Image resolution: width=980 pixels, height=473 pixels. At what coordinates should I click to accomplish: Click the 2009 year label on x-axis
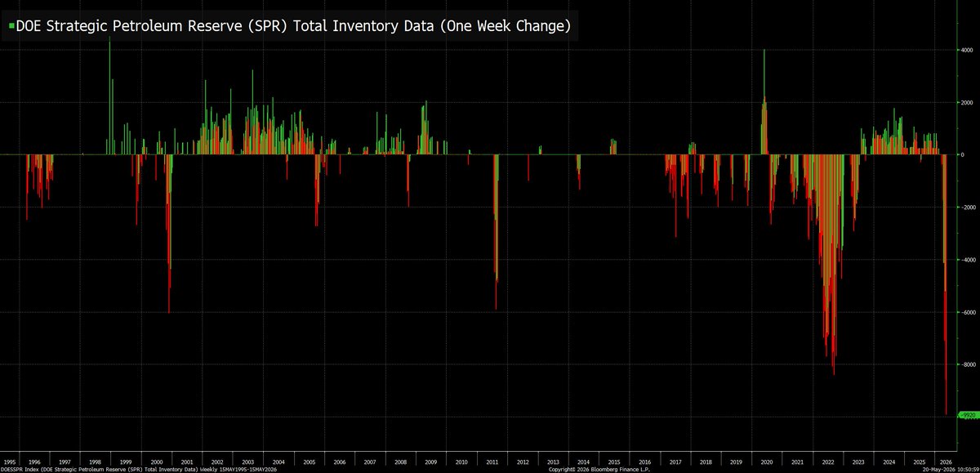[x=430, y=462]
